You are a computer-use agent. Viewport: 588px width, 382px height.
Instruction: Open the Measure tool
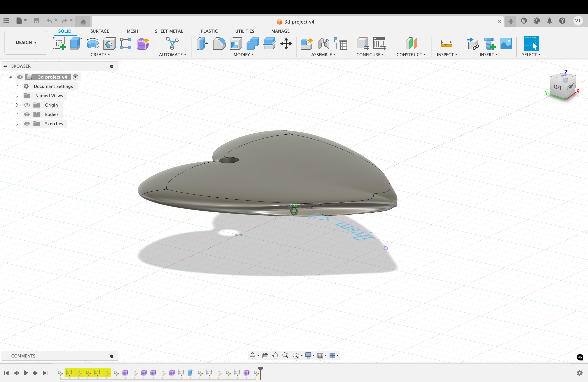(446, 44)
